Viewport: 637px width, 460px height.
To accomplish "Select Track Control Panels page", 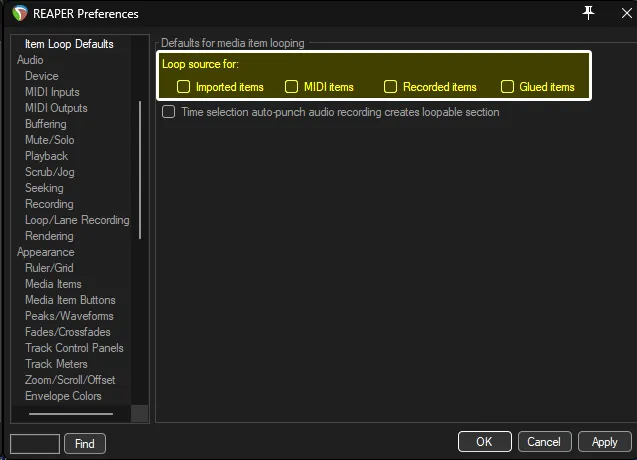I will tap(74, 348).
